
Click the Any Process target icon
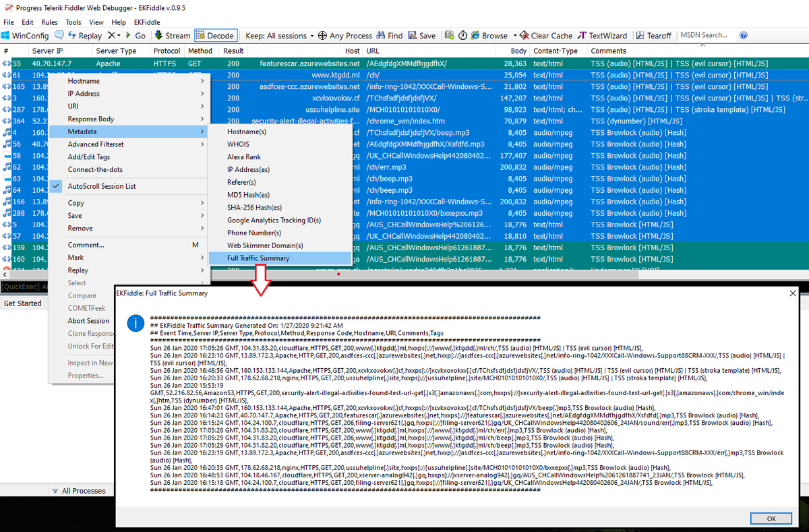pos(322,36)
